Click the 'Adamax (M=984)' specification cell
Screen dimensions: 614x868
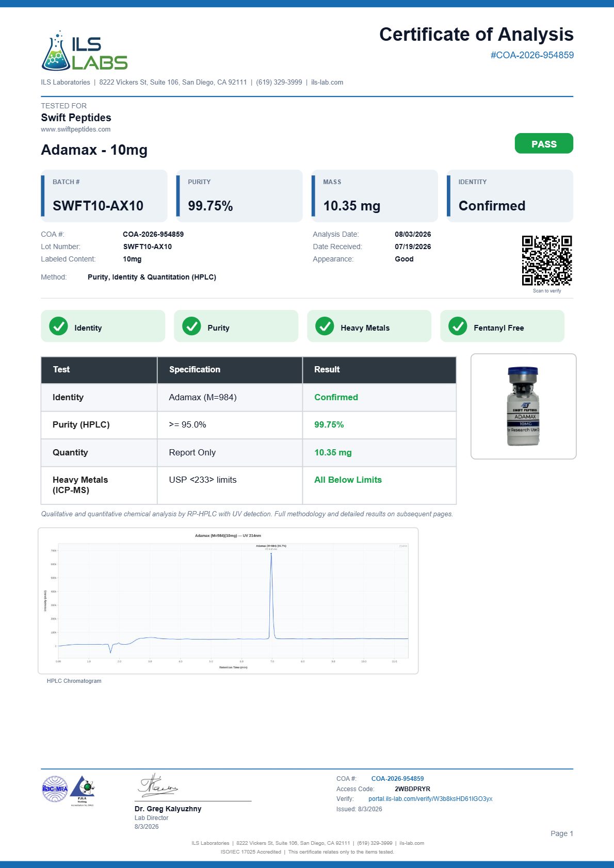pos(230,398)
